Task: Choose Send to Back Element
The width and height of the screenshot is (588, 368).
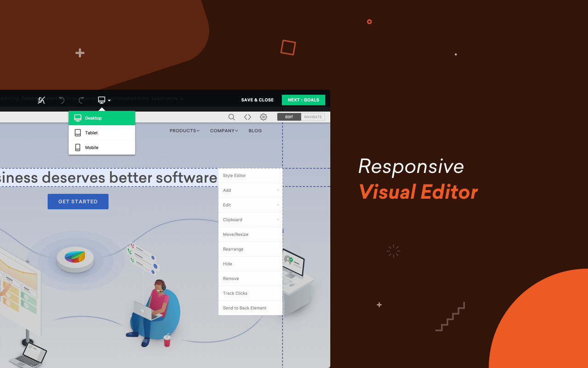Action: tap(250, 308)
